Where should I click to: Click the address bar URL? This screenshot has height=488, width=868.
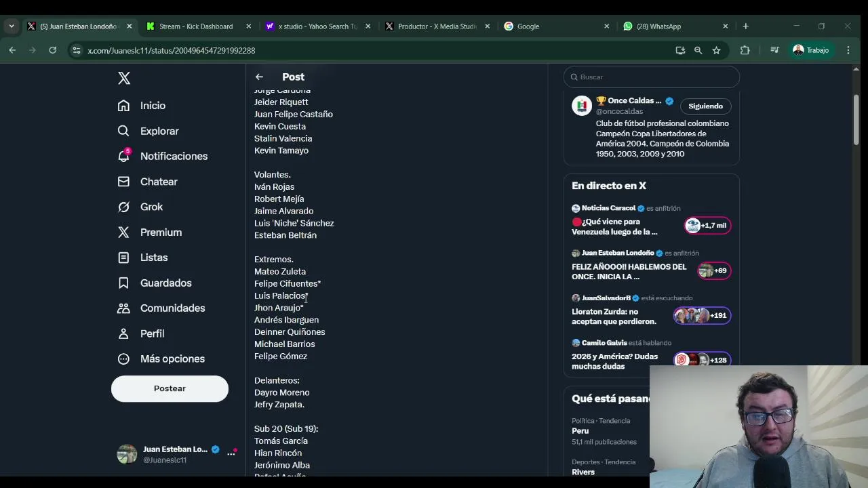171,51
